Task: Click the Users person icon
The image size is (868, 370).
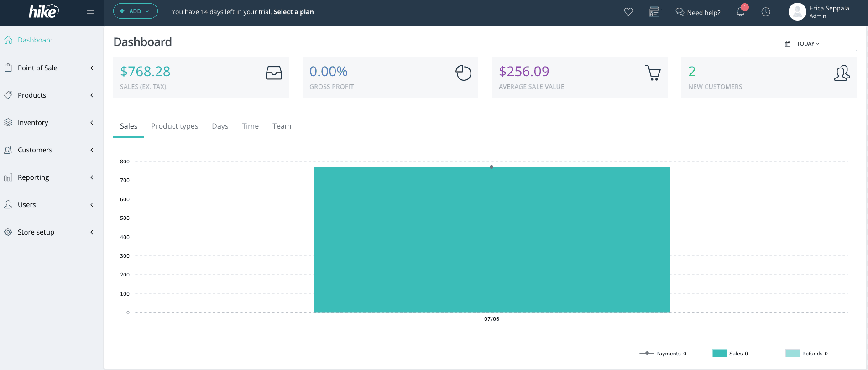Action: (x=8, y=204)
